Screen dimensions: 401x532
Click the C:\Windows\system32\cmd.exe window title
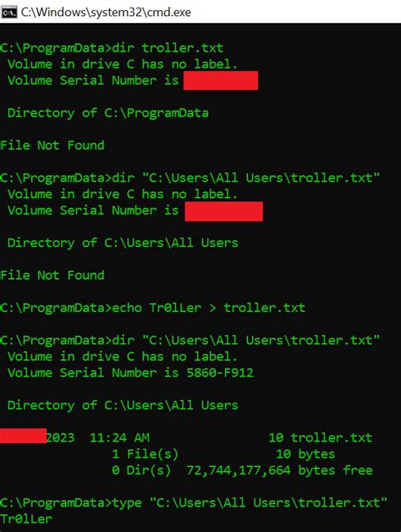click(106, 12)
